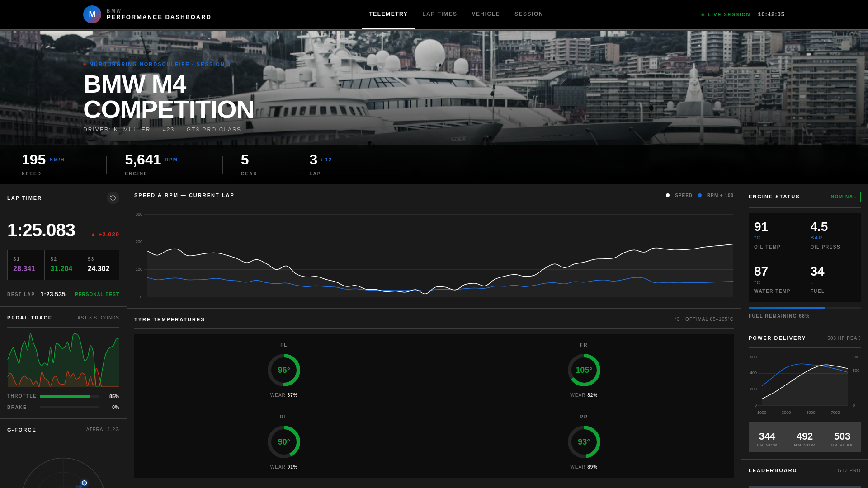Image resolution: width=868 pixels, height=488 pixels.
Task: Click the RL WEAR 91% label
Action: tap(284, 467)
